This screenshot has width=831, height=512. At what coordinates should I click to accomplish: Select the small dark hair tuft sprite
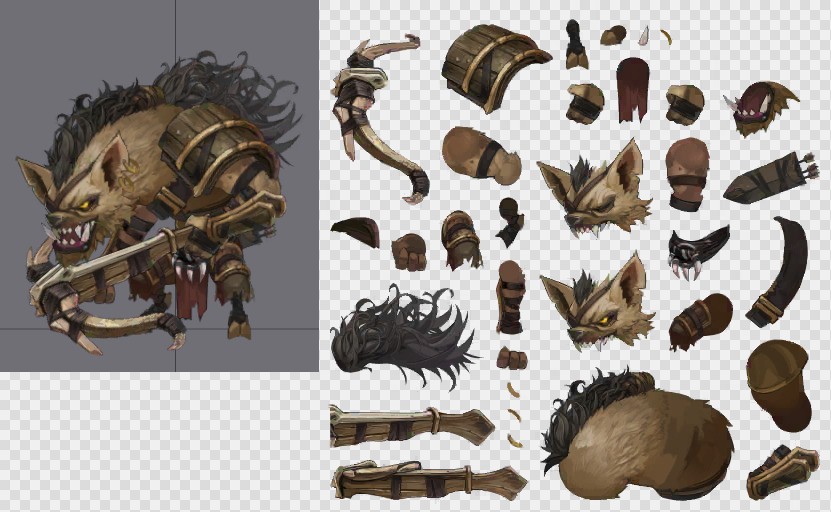coord(355,232)
